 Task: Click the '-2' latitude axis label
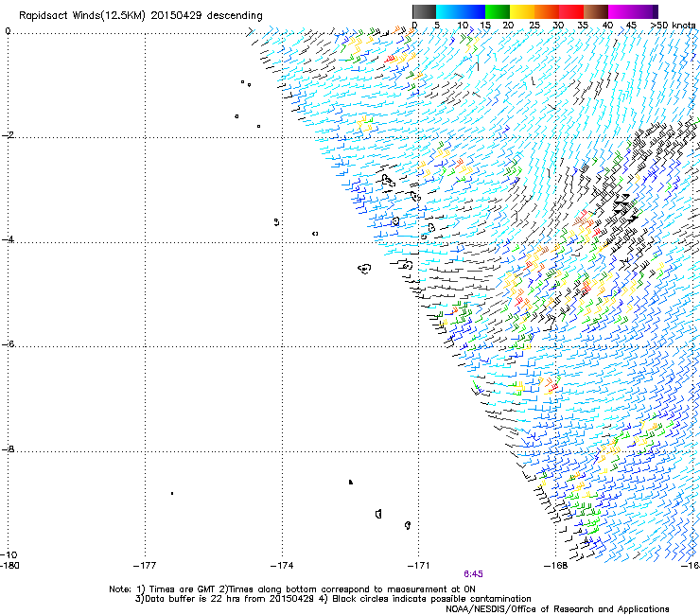8,135
